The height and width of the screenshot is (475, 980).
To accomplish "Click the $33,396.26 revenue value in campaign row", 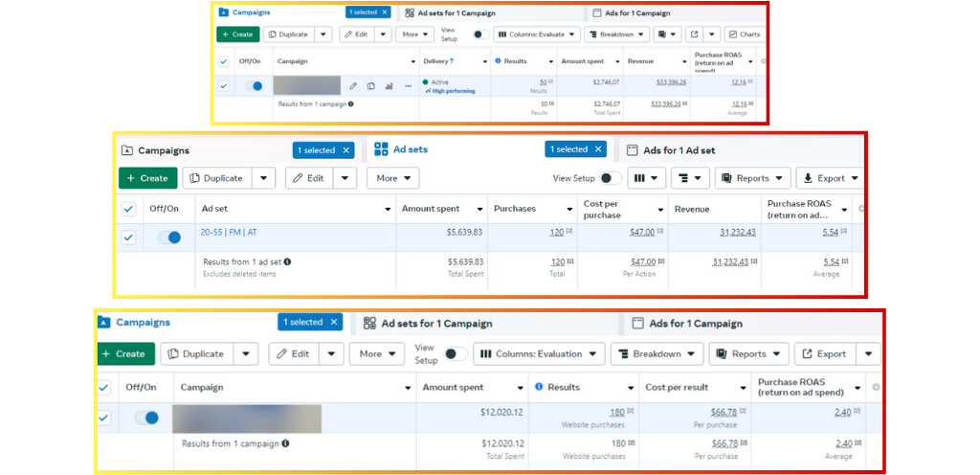I will click(x=666, y=82).
